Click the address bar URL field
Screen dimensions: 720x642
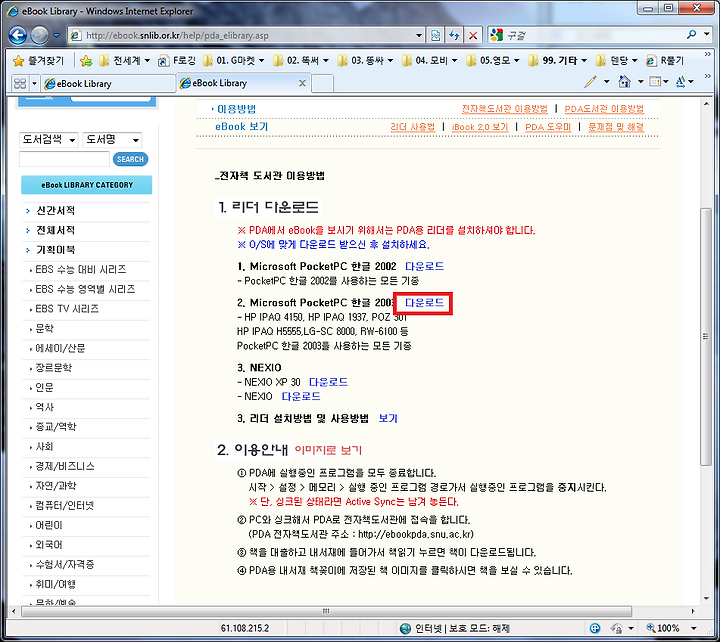click(x=241, y=35)
